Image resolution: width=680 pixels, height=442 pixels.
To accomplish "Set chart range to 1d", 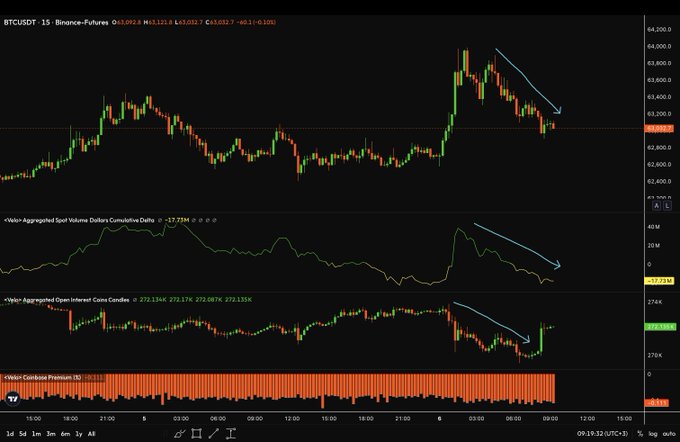I will (10, 434).
